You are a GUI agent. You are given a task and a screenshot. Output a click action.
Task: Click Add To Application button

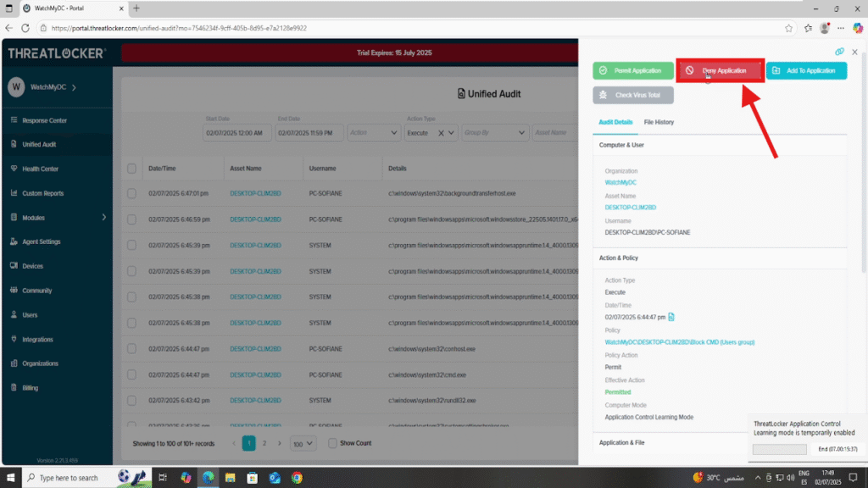click(x=806, y=71)
